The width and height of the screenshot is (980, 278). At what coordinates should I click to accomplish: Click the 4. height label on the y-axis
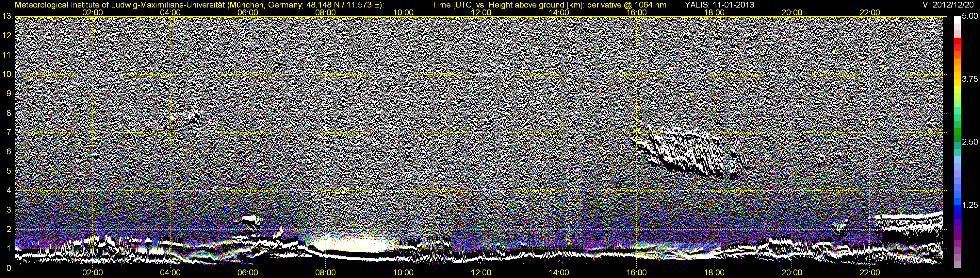[9, 191]
